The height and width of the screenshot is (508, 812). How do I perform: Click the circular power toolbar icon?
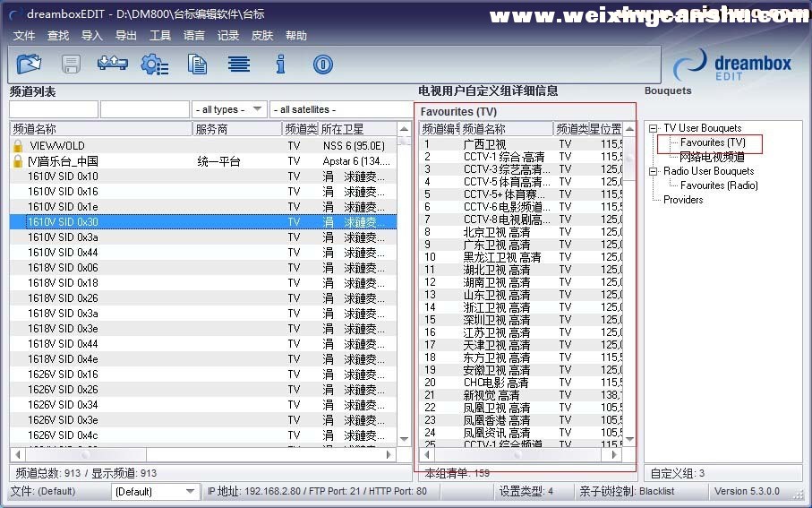pos(322,65)
